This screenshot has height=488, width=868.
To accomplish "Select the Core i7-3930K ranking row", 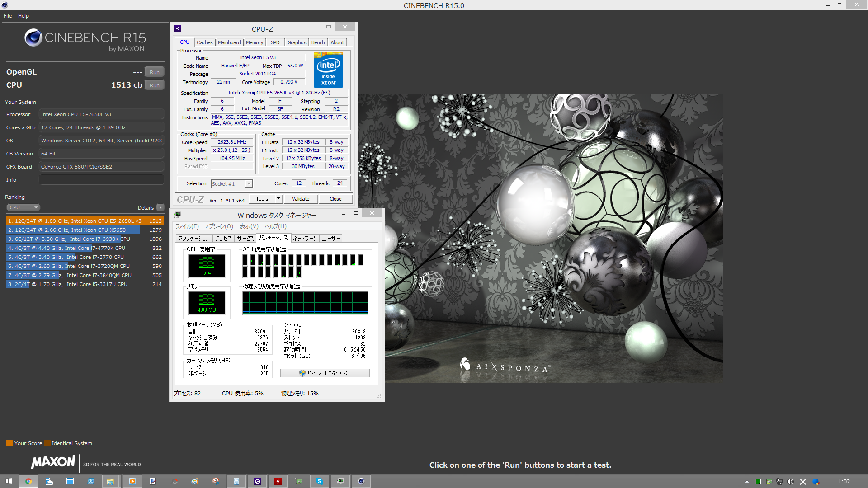I will 85,239.
